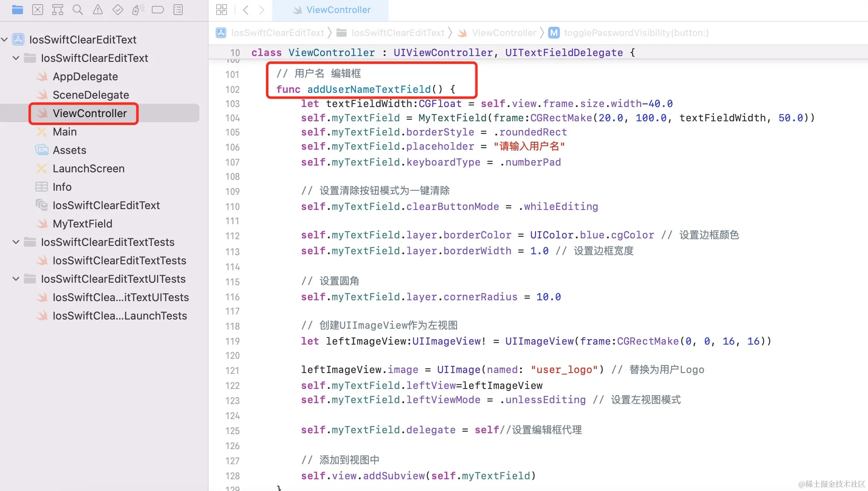The height and width of the screenshot is (491, 868).
Task: Go back in editor history
Action: pyautogui.click(x=246, y=10)
